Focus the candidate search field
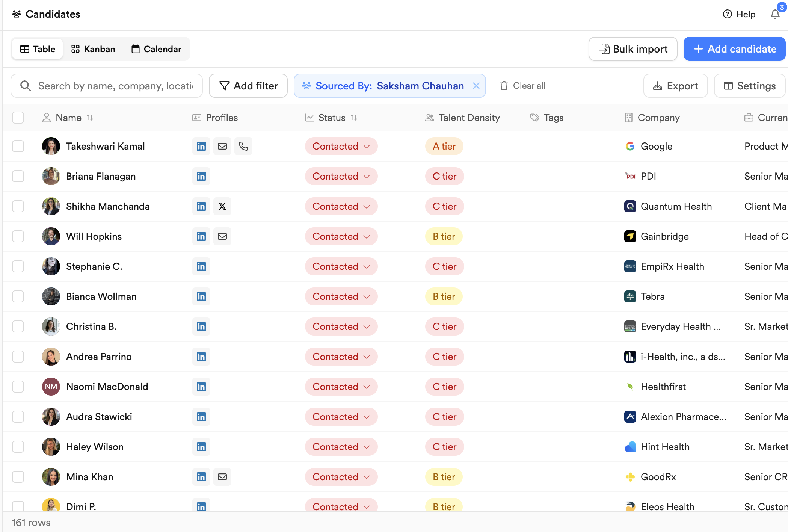 point(107,86)
